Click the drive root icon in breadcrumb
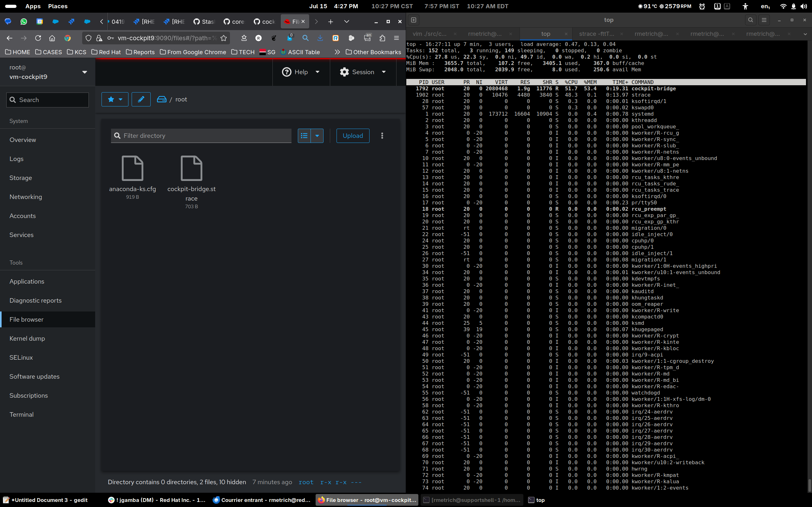The width and height of the screenshot is (812, 507). [x=162, y=99]
